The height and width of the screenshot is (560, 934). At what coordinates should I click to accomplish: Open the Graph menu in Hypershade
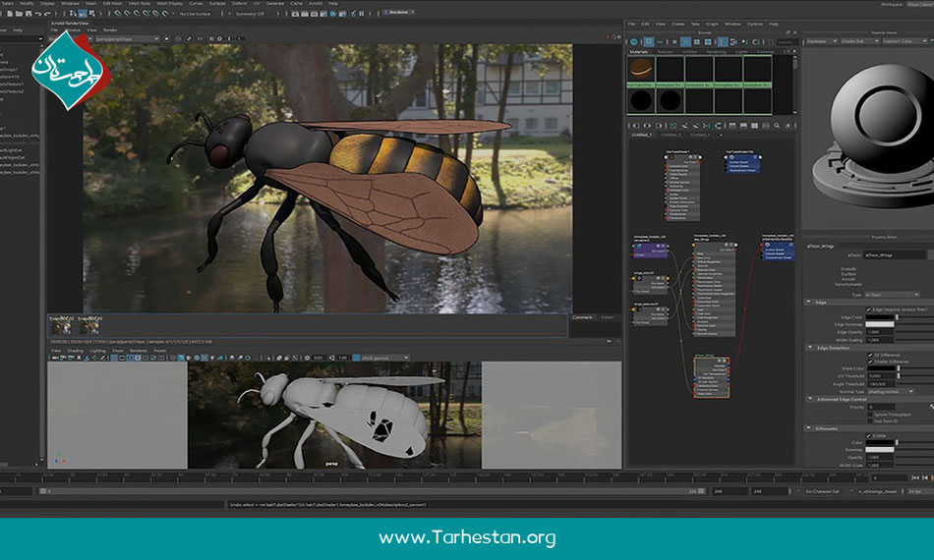[712, 24]
